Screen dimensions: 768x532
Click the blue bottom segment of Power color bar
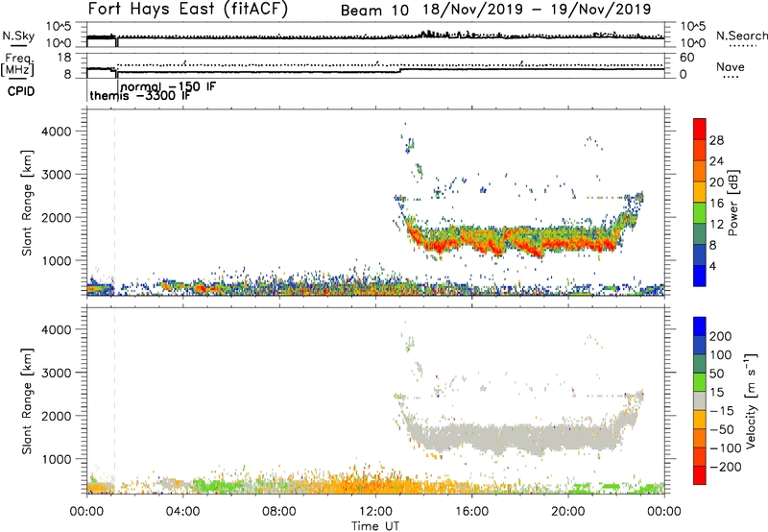(x=700, y=276)
